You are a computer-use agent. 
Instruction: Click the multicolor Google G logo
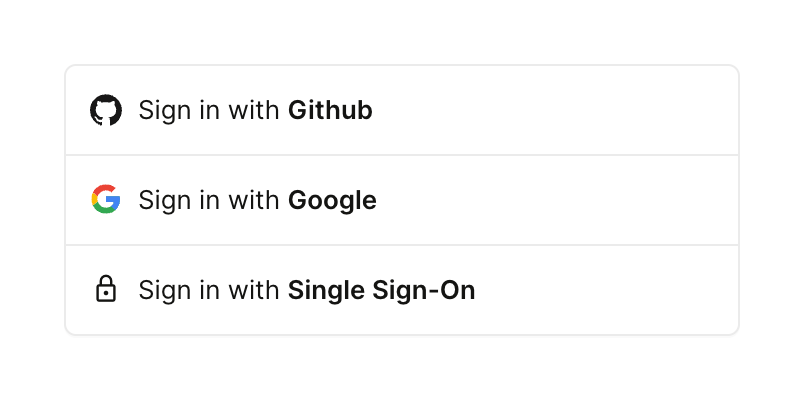click(x=105, y=200)
